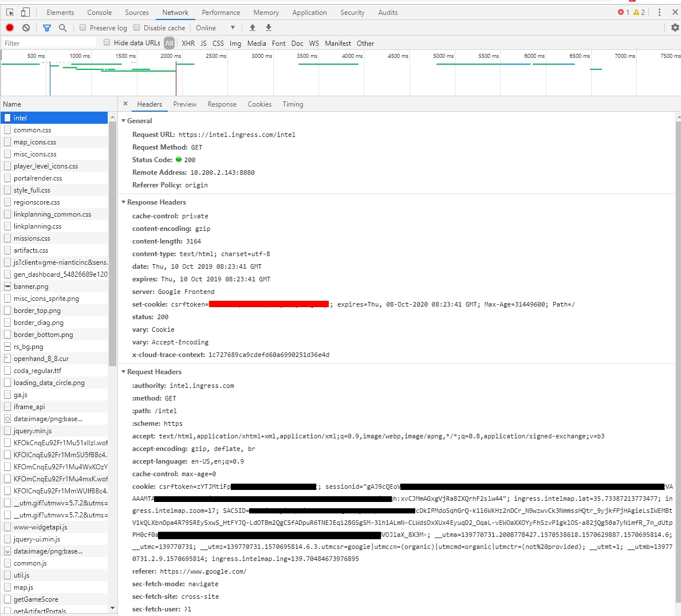Viewport: 681px width, 616px height.
Task: Activate the inspect element selector icon
Action: point(10,13)
